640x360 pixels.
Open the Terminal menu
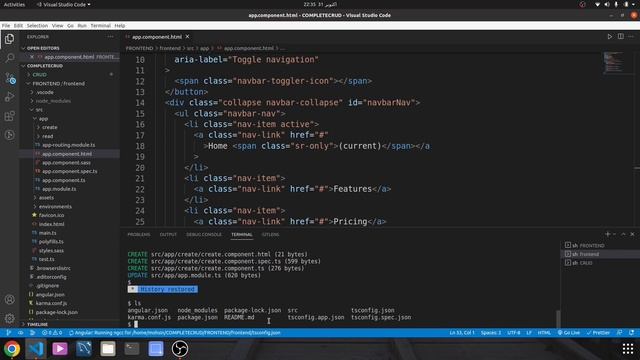point(100,25)
